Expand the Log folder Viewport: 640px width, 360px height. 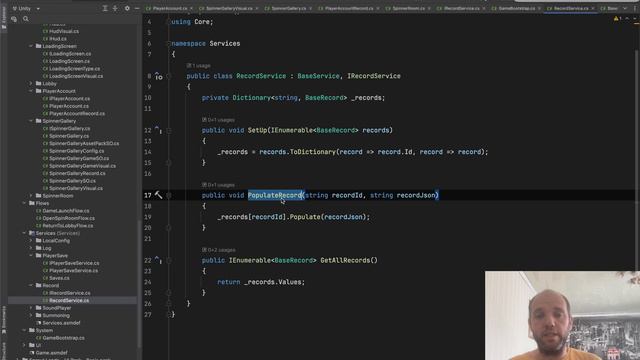[31, 248]
